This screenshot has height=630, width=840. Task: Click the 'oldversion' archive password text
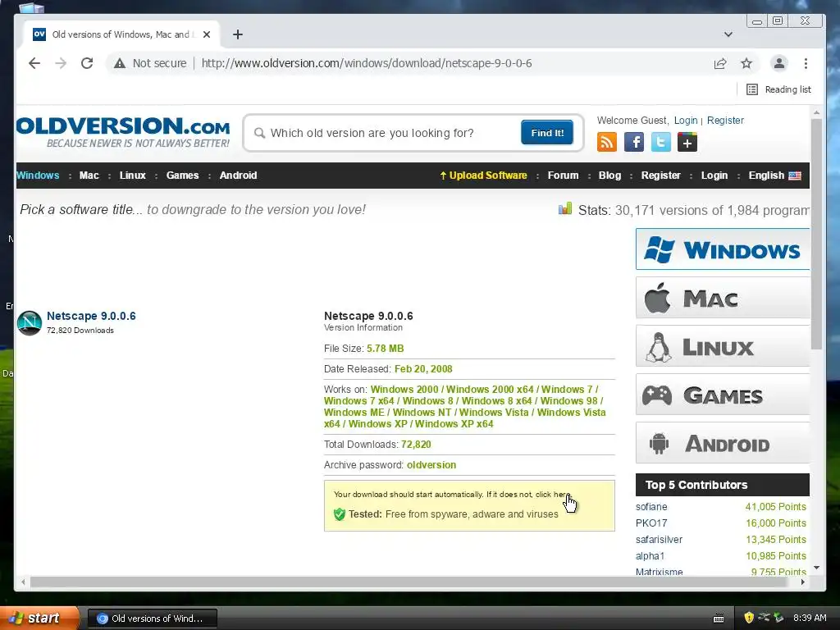[431, 465]
